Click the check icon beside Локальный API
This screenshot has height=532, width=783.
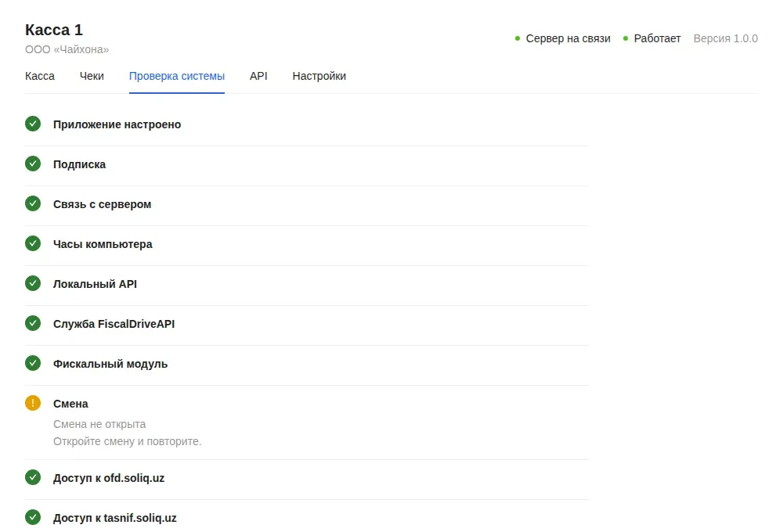pyautogui.click(x=33, y=283)
